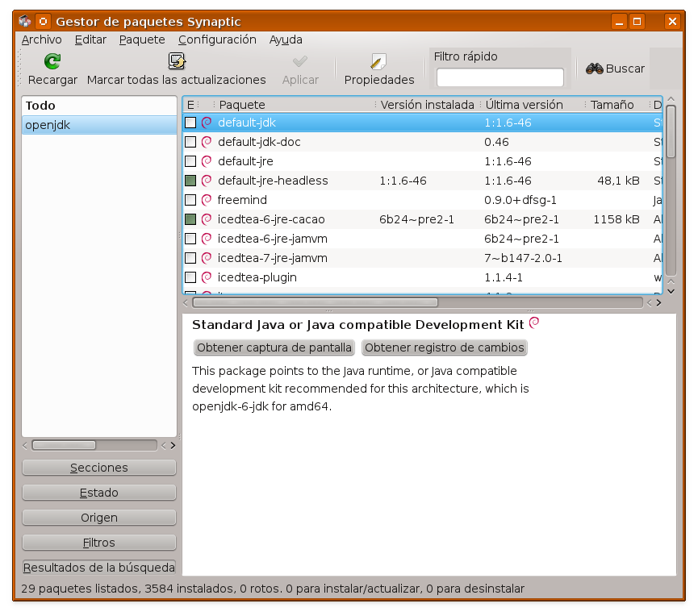698x616 pixels.
Task: Click Debian swirl icon beside icedtea-6-jre-cacao
Action: point(207,219)
